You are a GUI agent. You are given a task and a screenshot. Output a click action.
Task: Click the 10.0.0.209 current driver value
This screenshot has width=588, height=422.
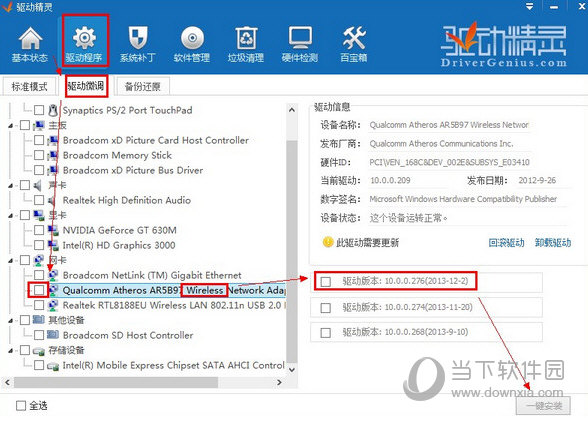click(390, 180)
